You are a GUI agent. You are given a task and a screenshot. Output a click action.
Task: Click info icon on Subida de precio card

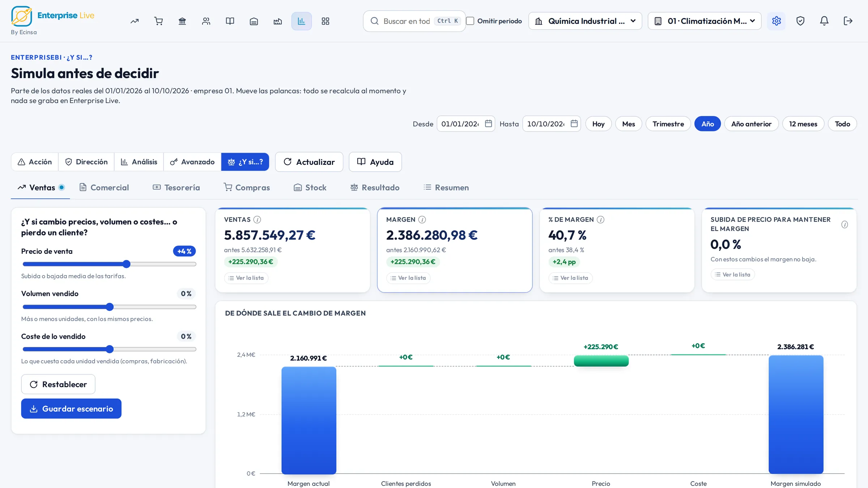[844, 224]
